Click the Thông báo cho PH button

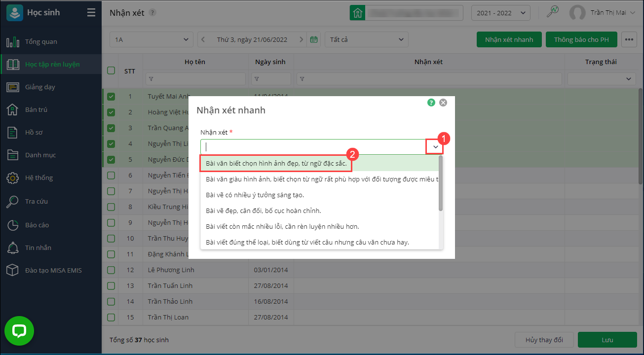coord(581,39)
